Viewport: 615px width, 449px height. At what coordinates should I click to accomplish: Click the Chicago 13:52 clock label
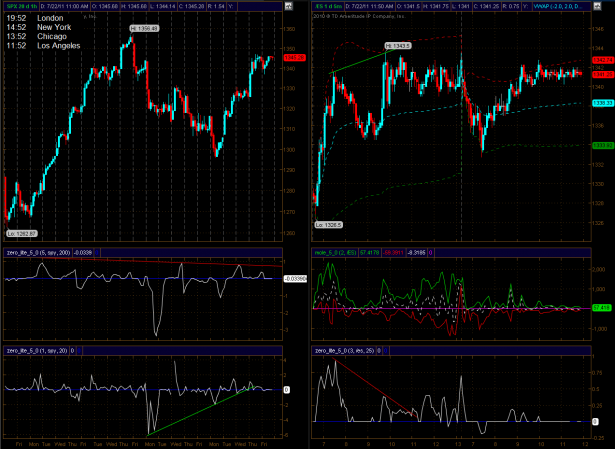36,36
